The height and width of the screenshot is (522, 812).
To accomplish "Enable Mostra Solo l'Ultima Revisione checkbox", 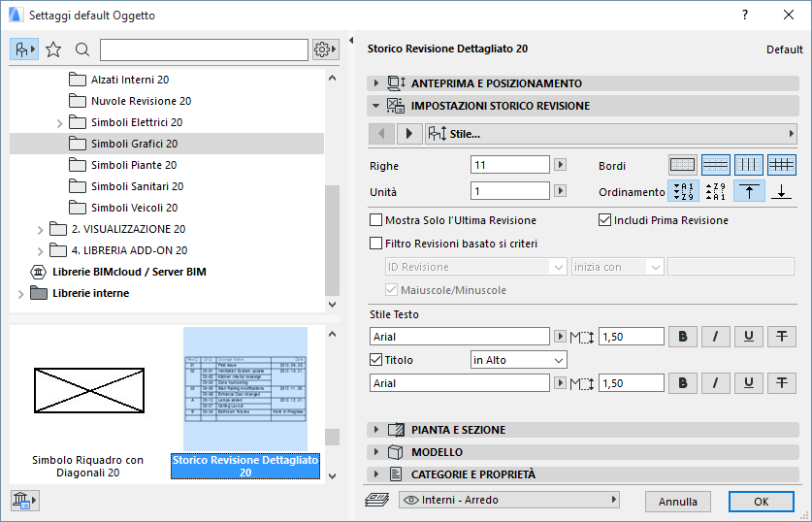I will point(376,220).
